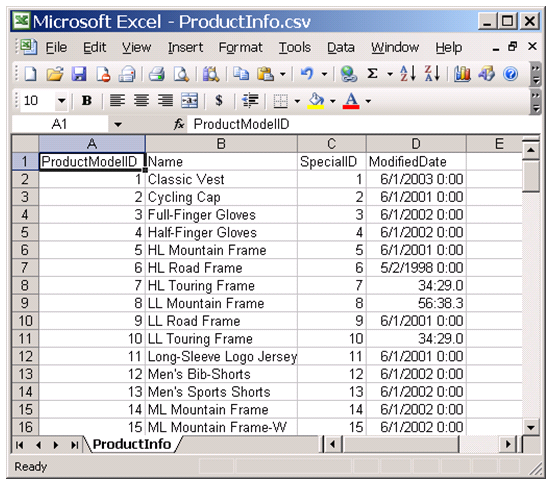Expand the Standard toolbar options chevron

point(535,74)
